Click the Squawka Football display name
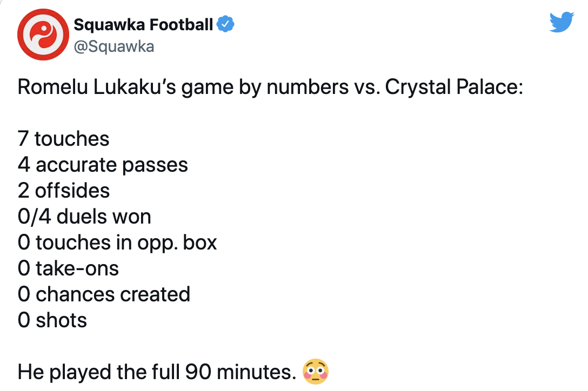This screenshot has height=391, width=588. click(x=143, y=24)
